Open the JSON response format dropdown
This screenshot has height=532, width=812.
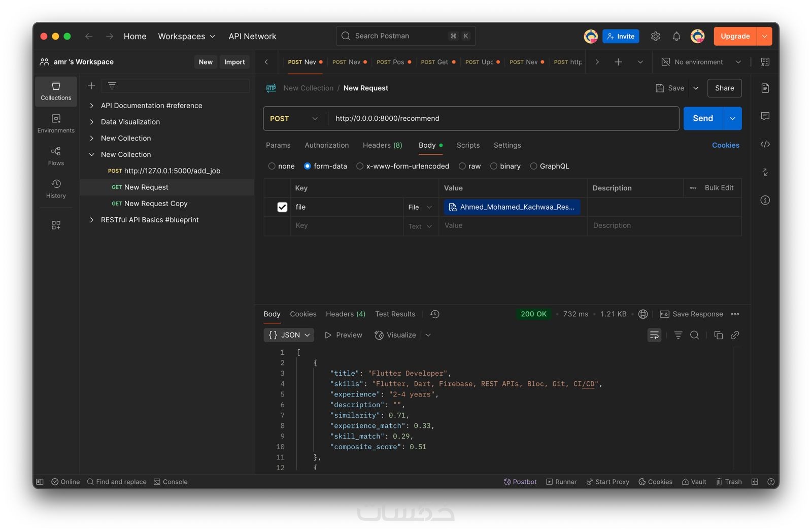click(289, 335)
